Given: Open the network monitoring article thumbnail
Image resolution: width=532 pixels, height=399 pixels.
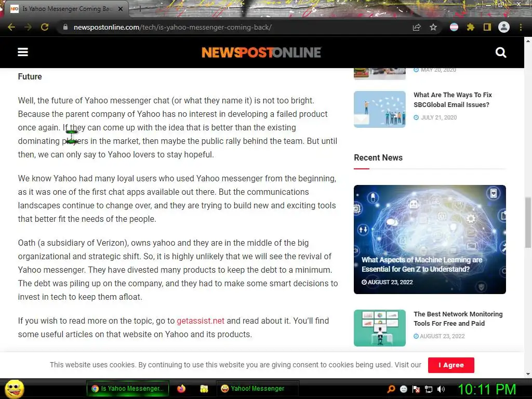Looking at the screenshot, I should pos(380,328).
